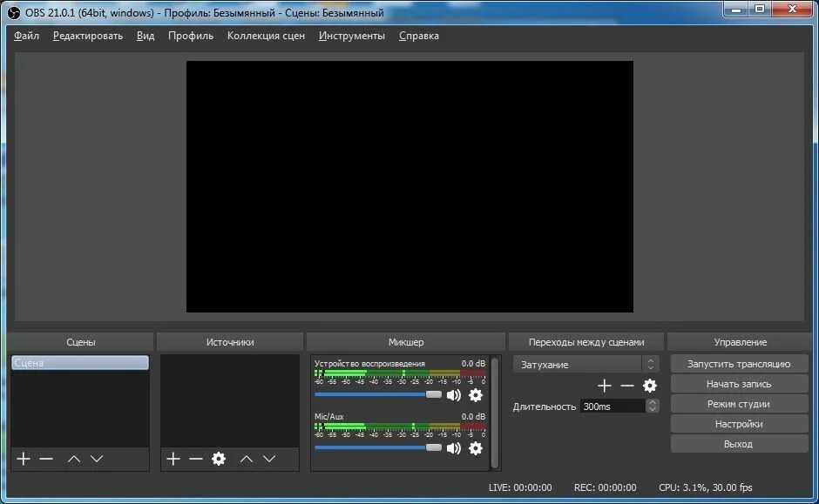Close the OBS window

coord(792,9)
